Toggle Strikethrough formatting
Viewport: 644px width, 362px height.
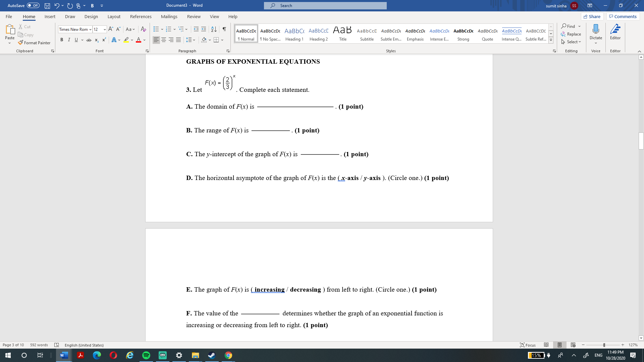pyautogui.click(x=89, y=40)
